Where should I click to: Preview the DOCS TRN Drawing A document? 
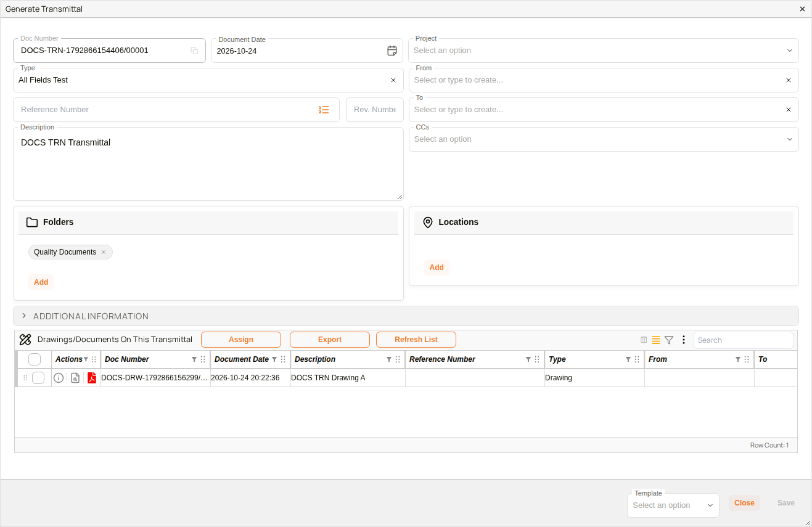click(x=75, y=378)
